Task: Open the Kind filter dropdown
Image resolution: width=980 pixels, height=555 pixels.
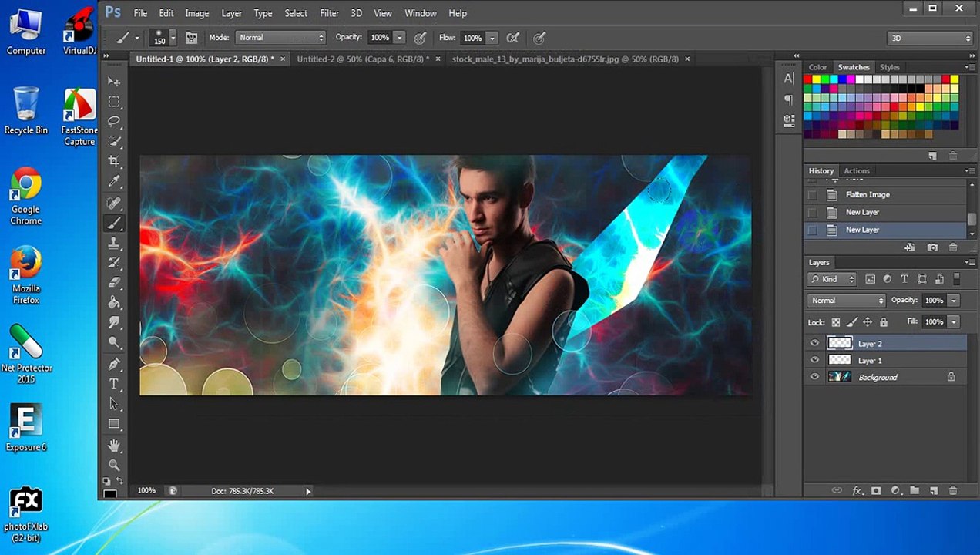Action: click(x=832, y=279)
